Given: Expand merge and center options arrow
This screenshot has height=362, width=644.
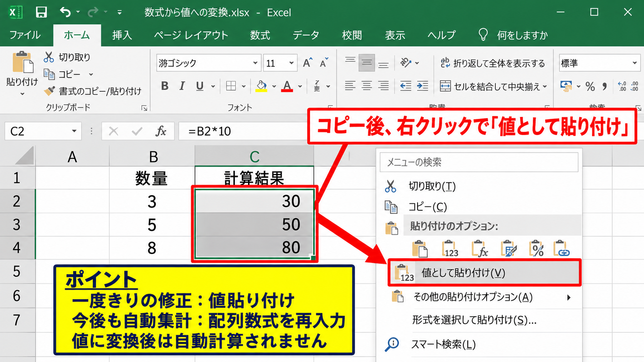Looking at the screenshot, I should (545, 87).
